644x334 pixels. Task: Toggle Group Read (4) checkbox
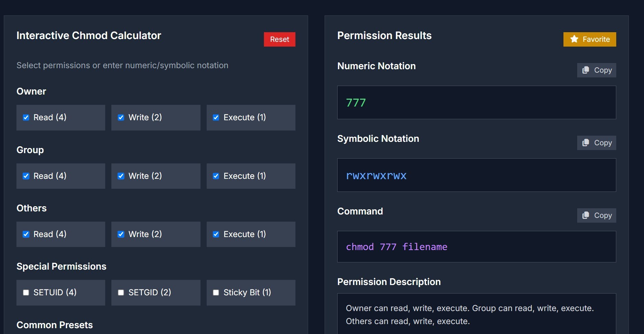[x=26, y=176]
